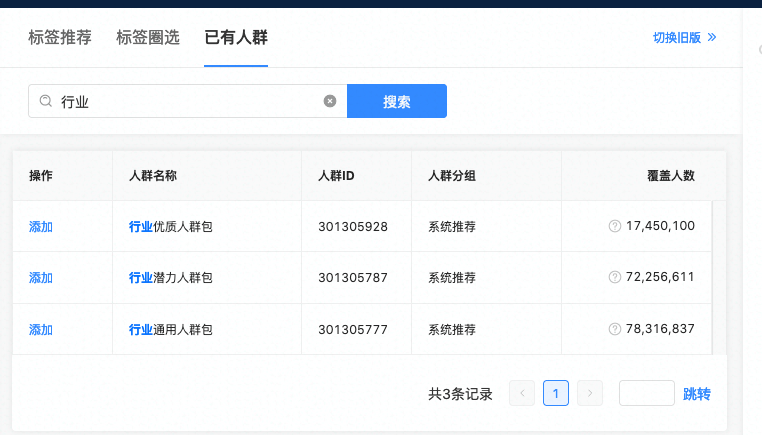Screen dimensions: 762x435
Task: Open help icon beside 17,450,100
Action: pos(615,226)
